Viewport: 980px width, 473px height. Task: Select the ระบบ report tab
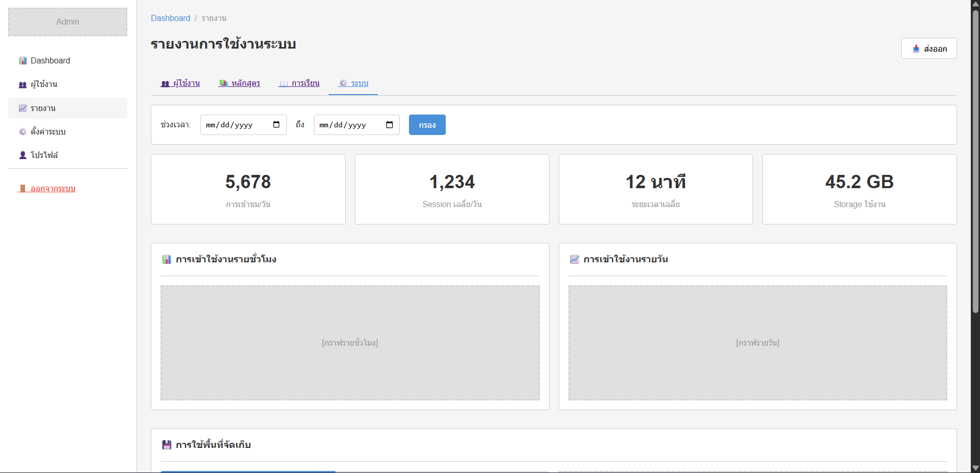click(353, 83)
